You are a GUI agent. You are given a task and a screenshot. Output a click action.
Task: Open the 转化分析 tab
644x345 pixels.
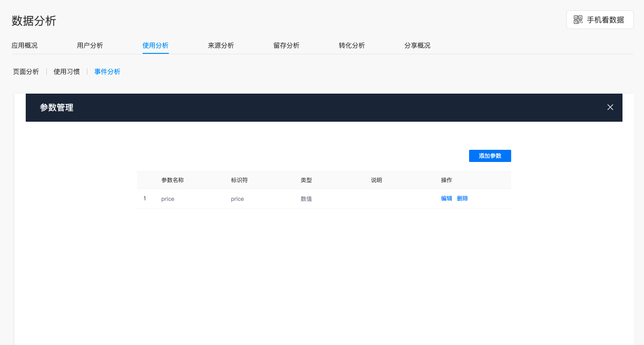coord(352,45)
